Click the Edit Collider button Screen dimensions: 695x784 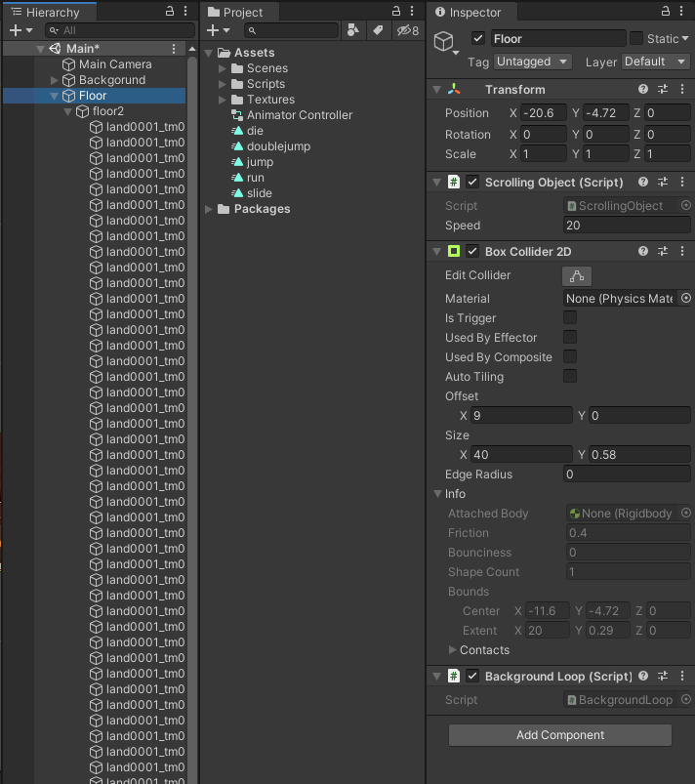[x=577, y=275]
